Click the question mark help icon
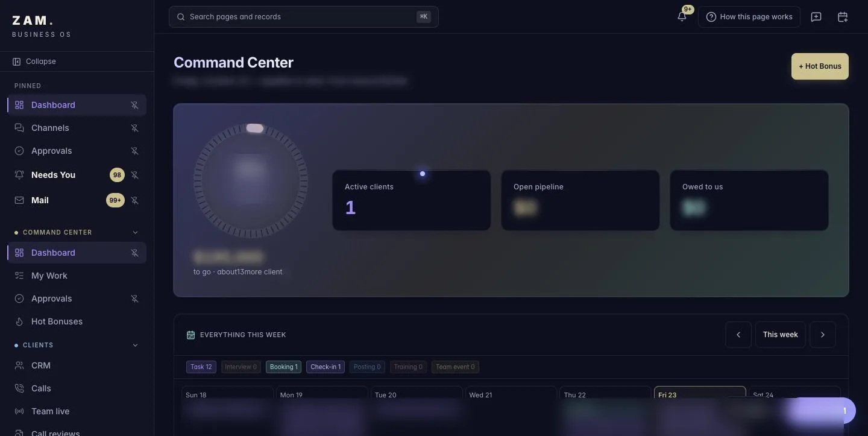868x436 pixels. click(x=711, y=17)
